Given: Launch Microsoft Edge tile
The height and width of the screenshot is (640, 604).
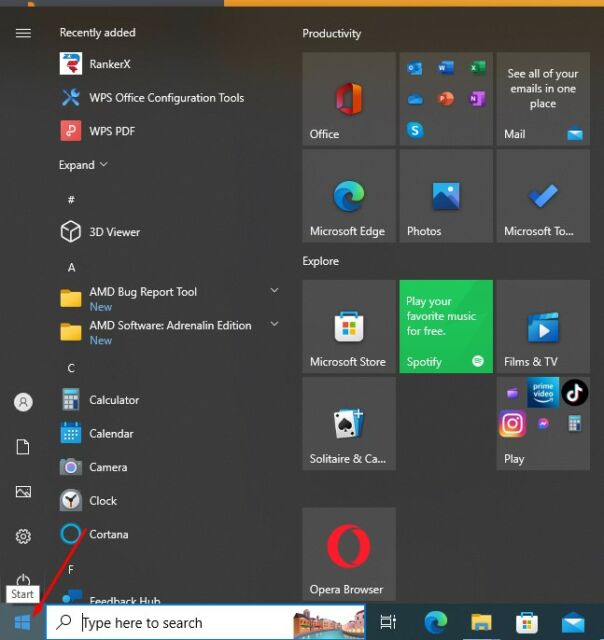Looking at the screenshot, I should click(x=349, y=196).
